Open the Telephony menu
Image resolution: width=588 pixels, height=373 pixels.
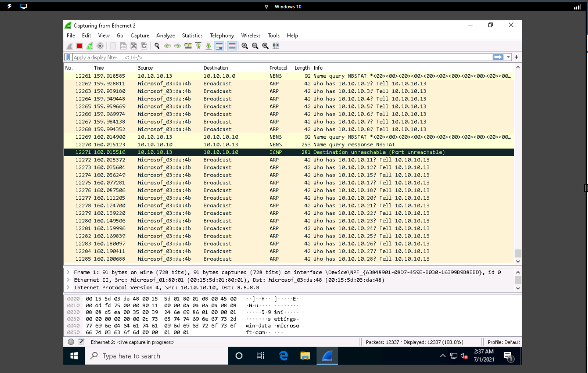click(x=222, y=35)
